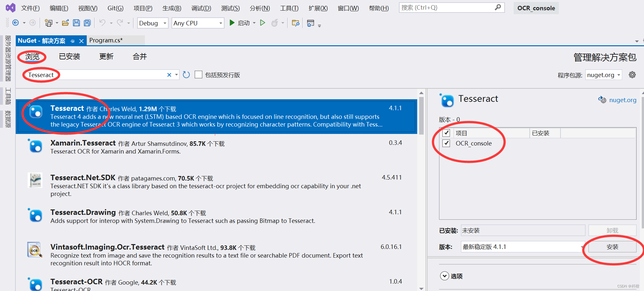This screenshot has height=291, width=644.
Task: Click the Tesseract package icon in list
Action: click(x=36, y=112)
